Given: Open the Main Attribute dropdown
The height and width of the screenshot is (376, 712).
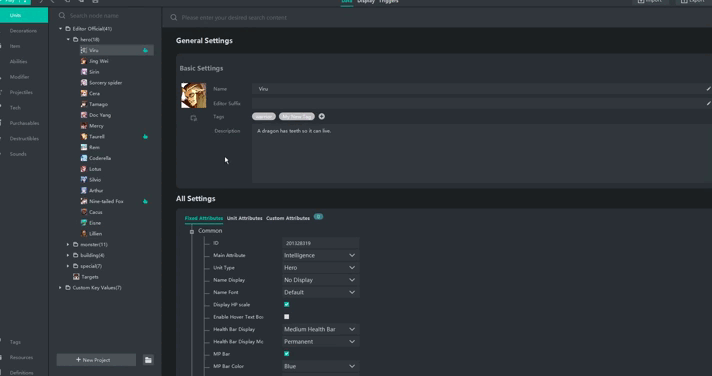Looking at the screenshot, I should tap(321, 255).
